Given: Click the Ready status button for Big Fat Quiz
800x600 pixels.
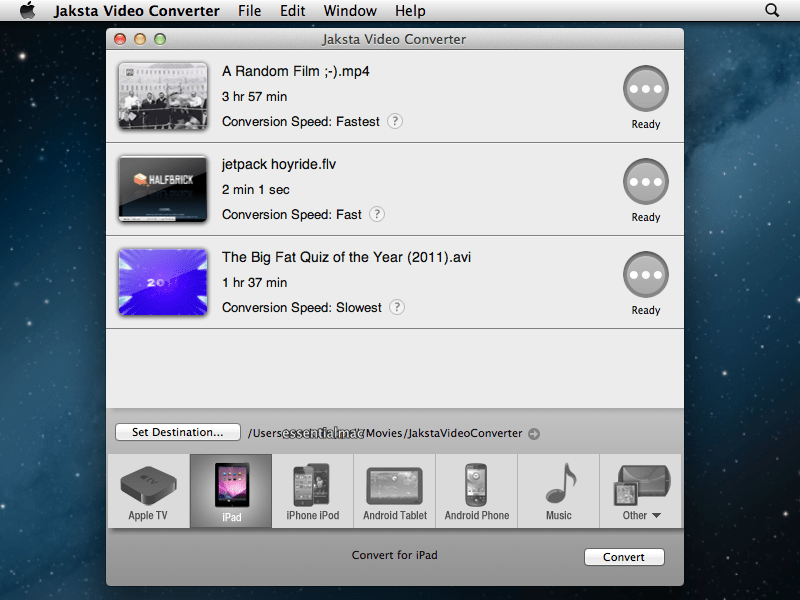Looking at the screenshot, I should pos(646,274).
